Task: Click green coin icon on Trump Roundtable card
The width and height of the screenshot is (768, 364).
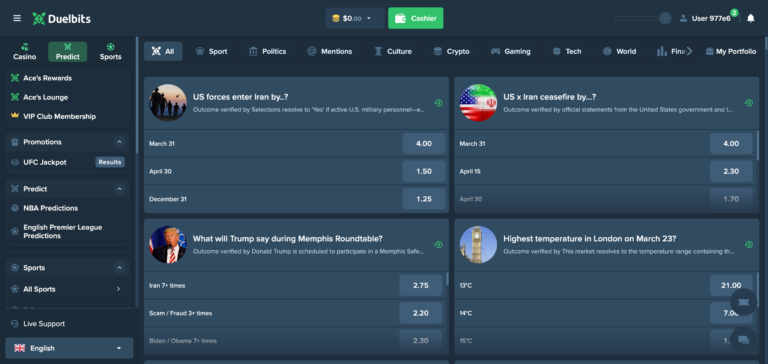Action: point(438,244)
